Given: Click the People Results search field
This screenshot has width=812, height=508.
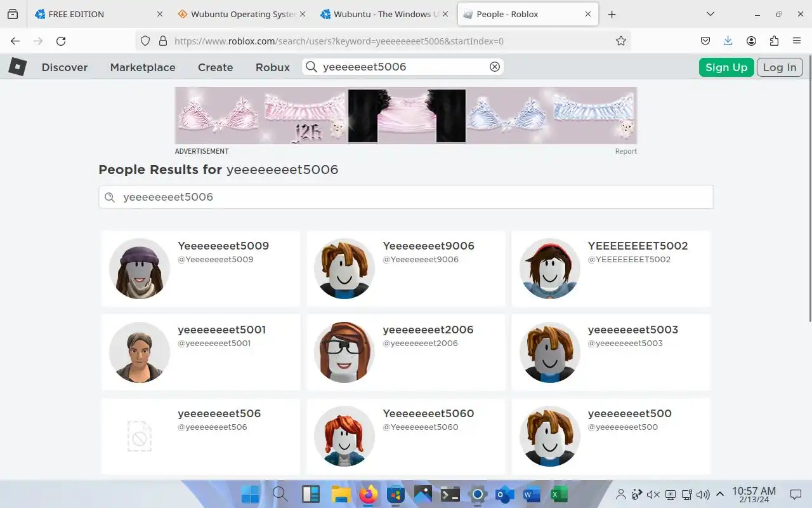Looking at the screenshot, I should (406, 197).
